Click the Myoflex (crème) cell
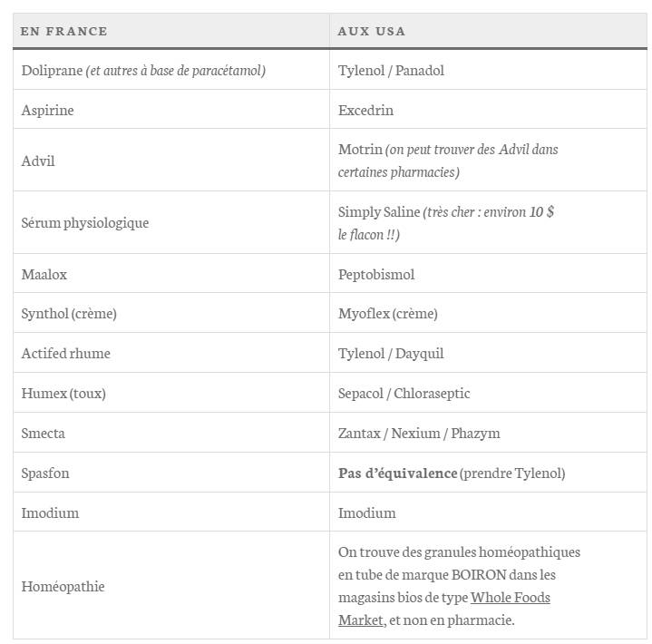652x644 pixels. (x=387, y=314)
